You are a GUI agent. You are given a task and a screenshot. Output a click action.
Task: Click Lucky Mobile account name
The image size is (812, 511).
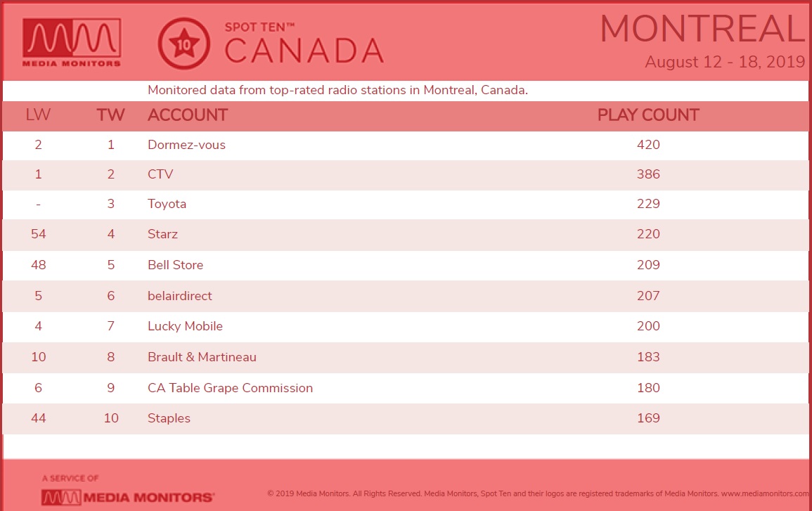point(185,326)
